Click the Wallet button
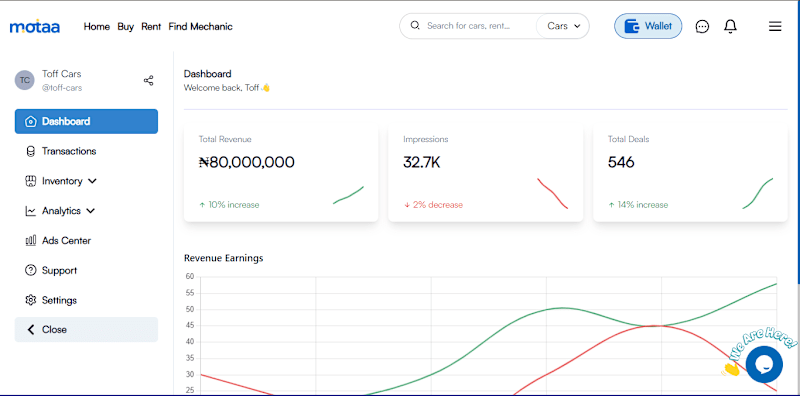 [648, 26]
